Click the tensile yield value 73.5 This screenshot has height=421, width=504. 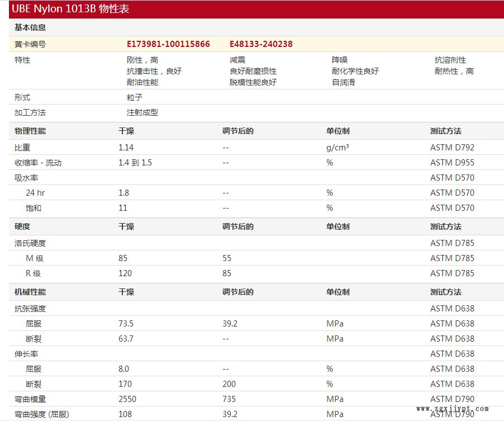[x=126, y=324]
